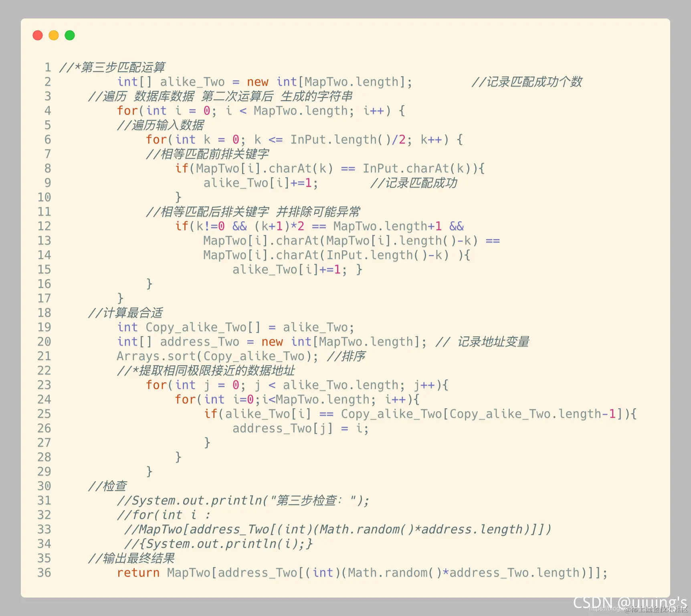Click the commented "//MapTwo[address_Two[(int)(Math.random()..." line

[x=338, y=529]
